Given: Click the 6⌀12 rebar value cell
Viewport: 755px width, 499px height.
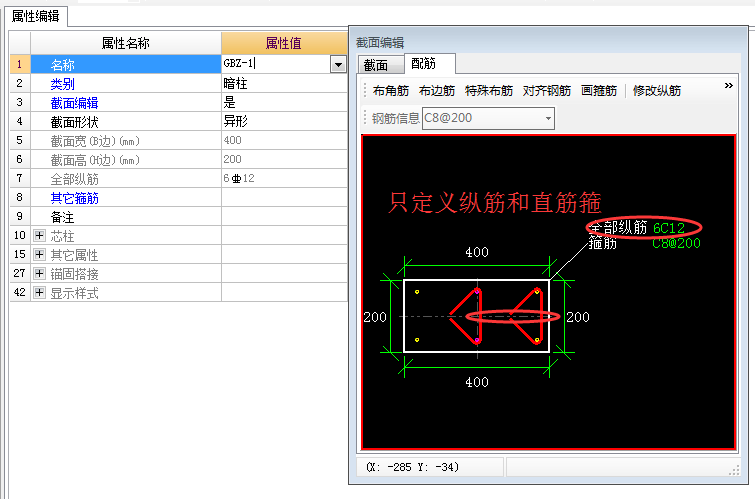Looking at the screenshot, I should click(x=284, y=178).
